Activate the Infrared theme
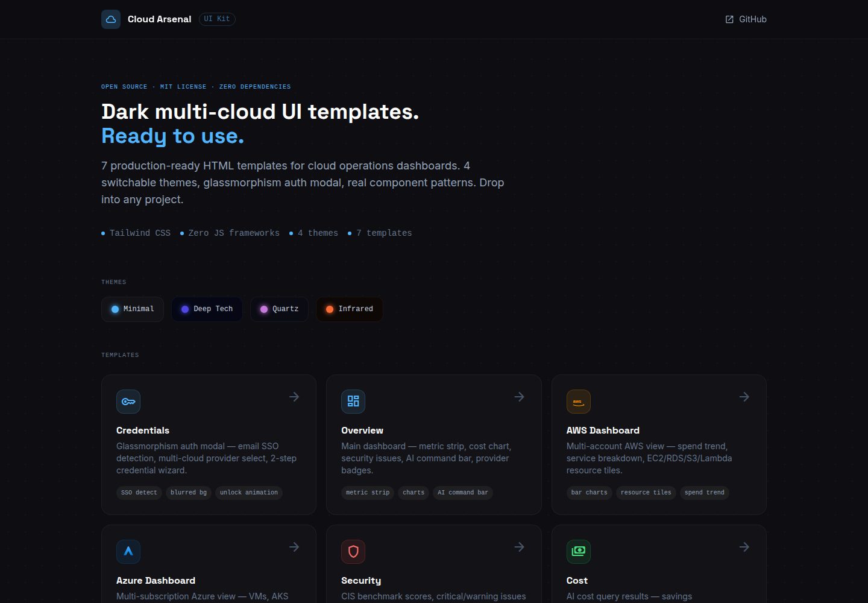This screenshot has height=603, width=868. coord(350,309)
